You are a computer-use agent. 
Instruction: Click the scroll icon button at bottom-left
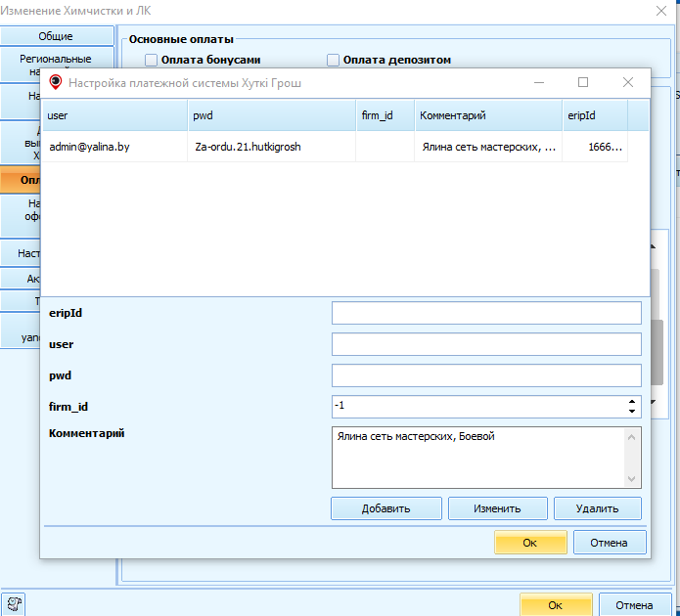pyautogui.click(x=16, y=604)
